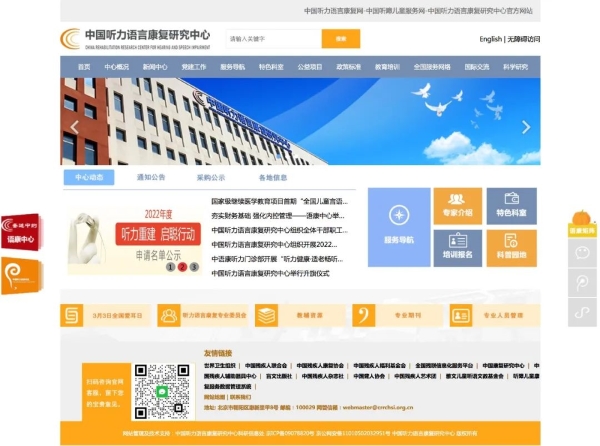
Task: Click the Weibo-style icon in right sidebar
Action: coord(582,313)
